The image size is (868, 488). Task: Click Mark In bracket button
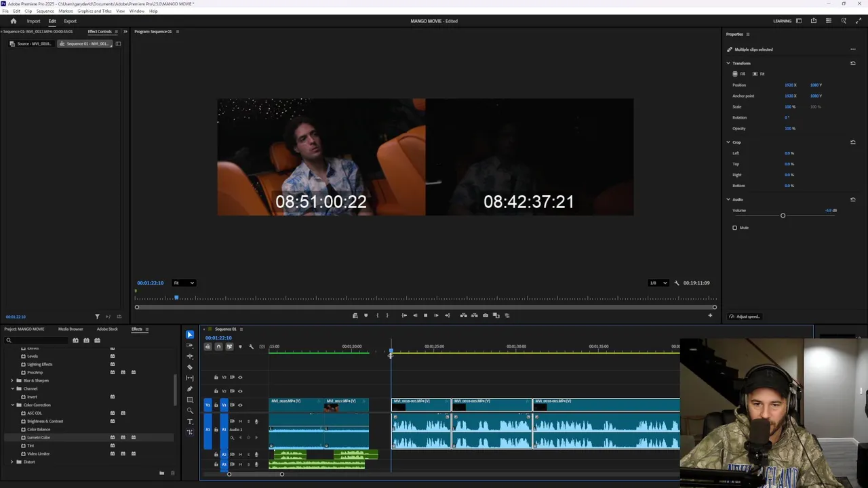pyautogui.click(x=377, y=315)
